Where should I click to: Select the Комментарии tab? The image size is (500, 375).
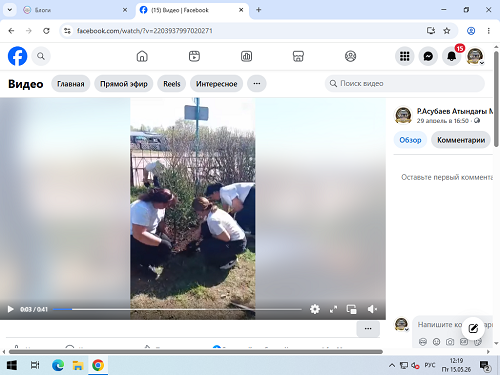tap(461, 140)
